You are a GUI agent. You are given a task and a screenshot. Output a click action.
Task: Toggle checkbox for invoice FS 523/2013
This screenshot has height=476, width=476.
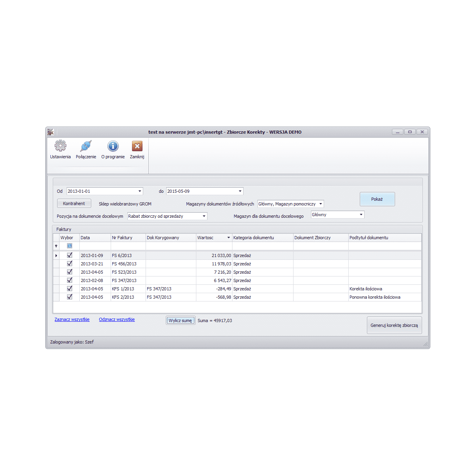click(x=70, y=272)
